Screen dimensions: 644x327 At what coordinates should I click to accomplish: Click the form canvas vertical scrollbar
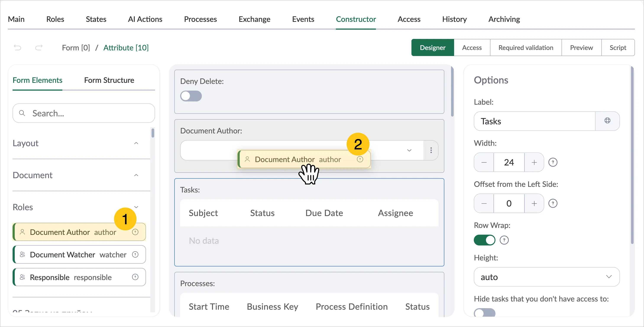pos(452,91)
